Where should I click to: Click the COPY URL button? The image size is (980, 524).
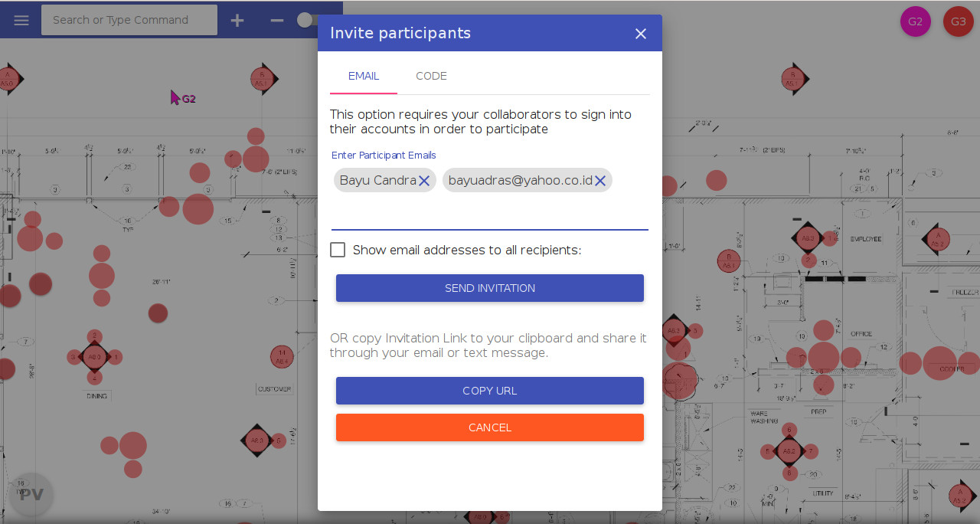tap(490, 391)
